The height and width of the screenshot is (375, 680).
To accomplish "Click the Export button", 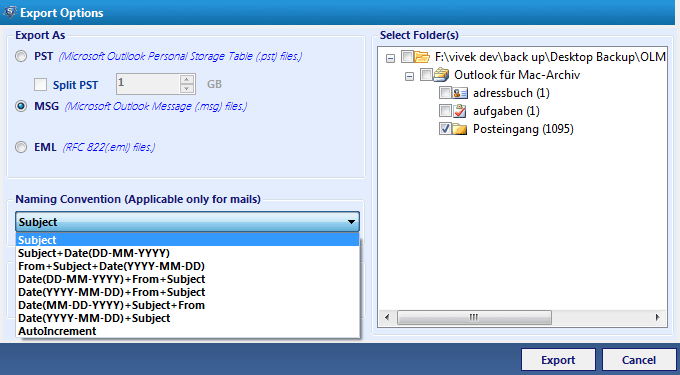I will pyautogui.click(x=558, y=360).
